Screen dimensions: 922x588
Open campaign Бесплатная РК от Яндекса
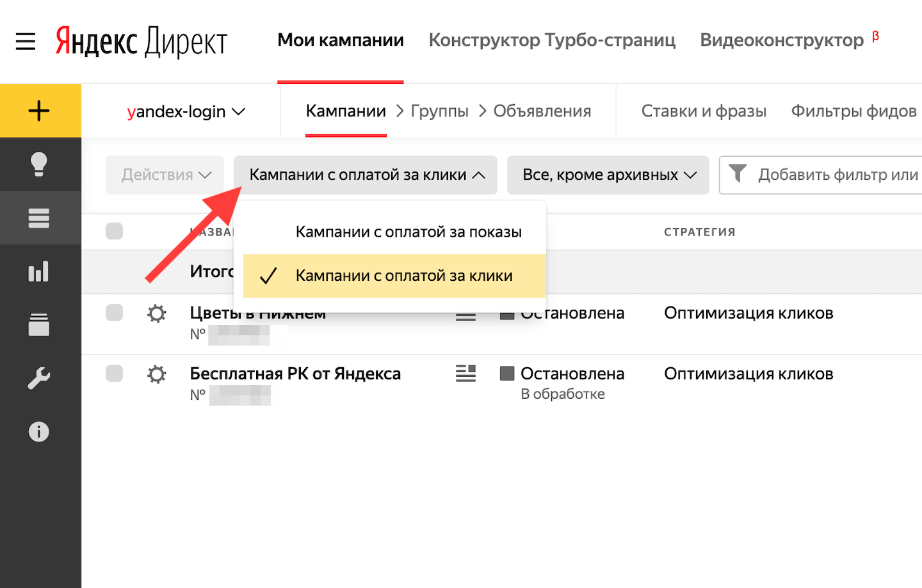pyautogui.click(x=295, y=374)
